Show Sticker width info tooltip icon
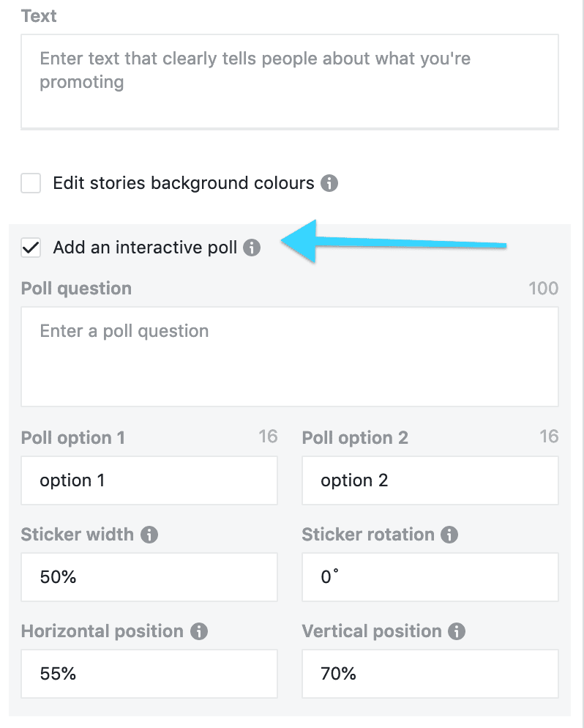 149,535
